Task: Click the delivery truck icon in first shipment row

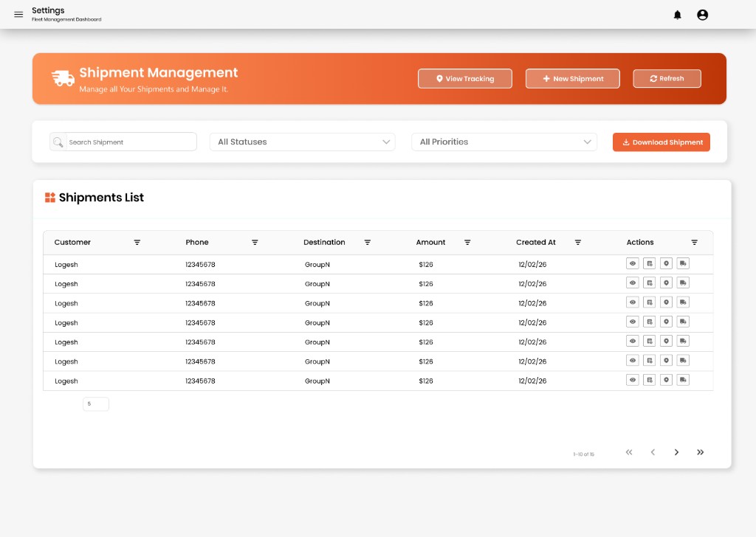Action: [x=683, y=263]
